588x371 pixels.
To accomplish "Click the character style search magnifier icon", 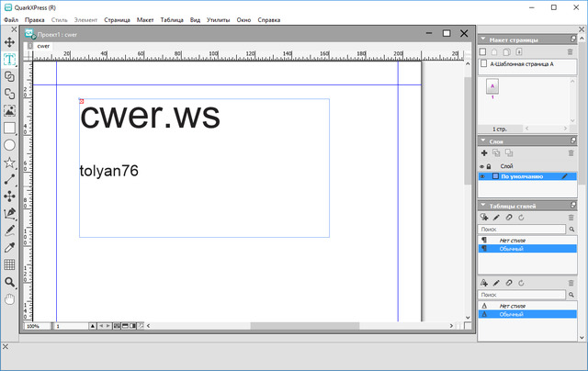I will point(571,295).
